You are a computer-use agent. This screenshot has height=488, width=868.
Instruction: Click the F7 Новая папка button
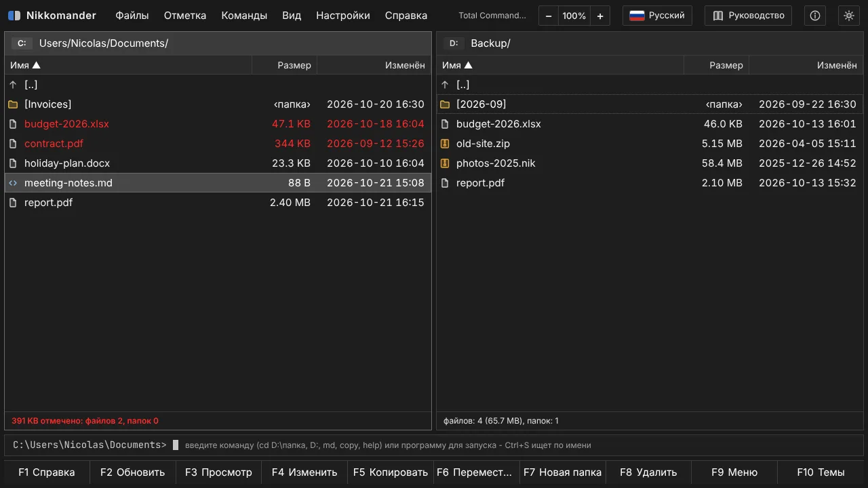click(562, 472)
